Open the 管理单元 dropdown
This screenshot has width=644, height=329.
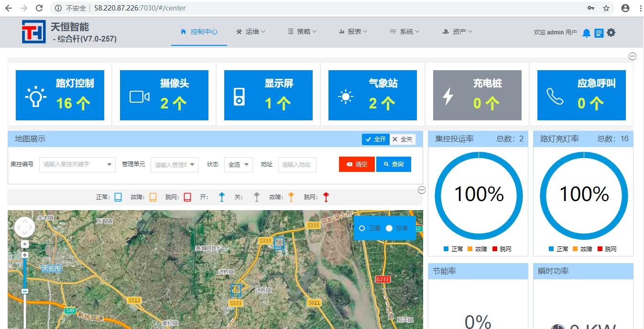click(175, 165)
